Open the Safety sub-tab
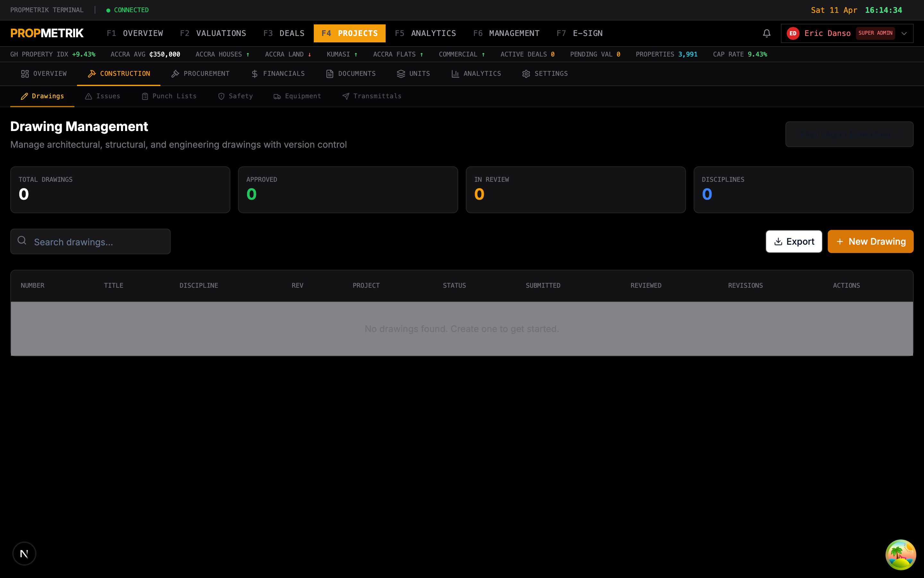The height and width of the screenshot is (578, 924). click(x=235, y=96)
